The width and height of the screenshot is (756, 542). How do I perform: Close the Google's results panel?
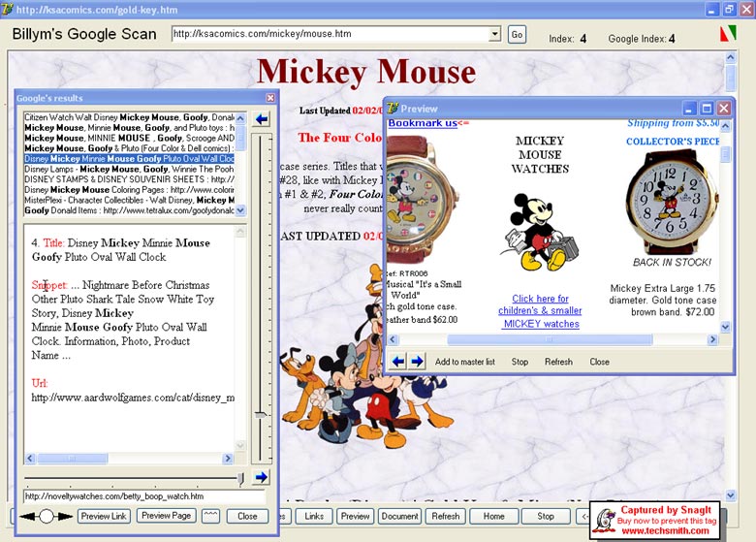click(270, 98)
